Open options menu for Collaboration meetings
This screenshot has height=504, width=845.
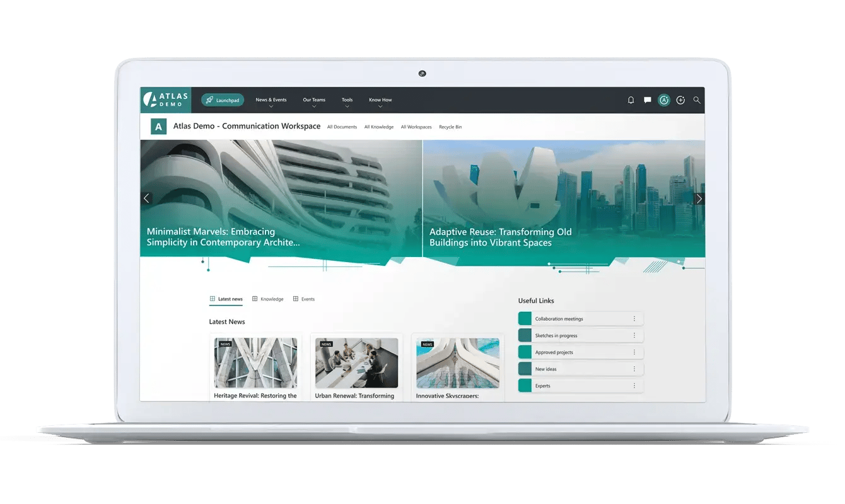pos(634,319)
